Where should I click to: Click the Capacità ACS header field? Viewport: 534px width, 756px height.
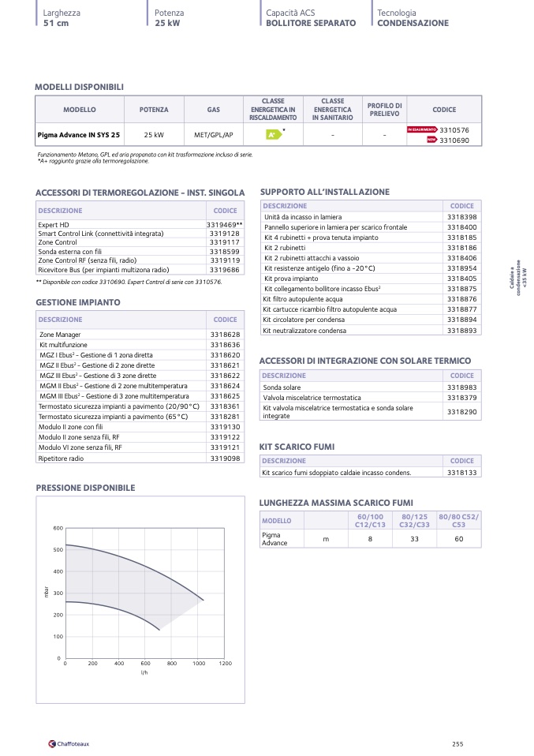pos(310,18)
